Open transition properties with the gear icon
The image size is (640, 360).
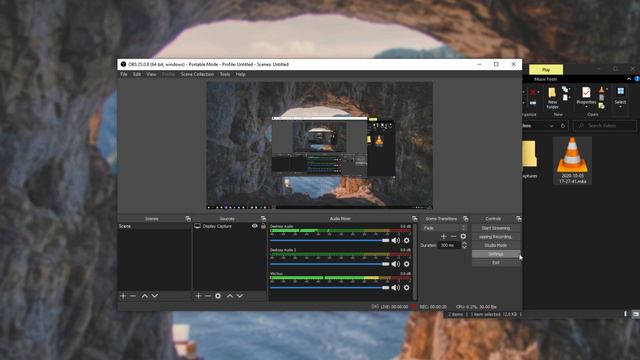pos(463,236)
